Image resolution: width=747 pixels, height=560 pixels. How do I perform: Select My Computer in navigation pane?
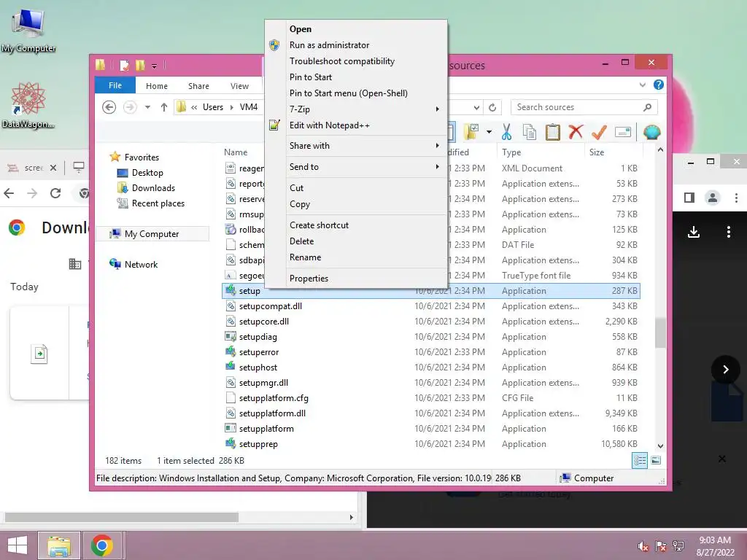[152, 234]
